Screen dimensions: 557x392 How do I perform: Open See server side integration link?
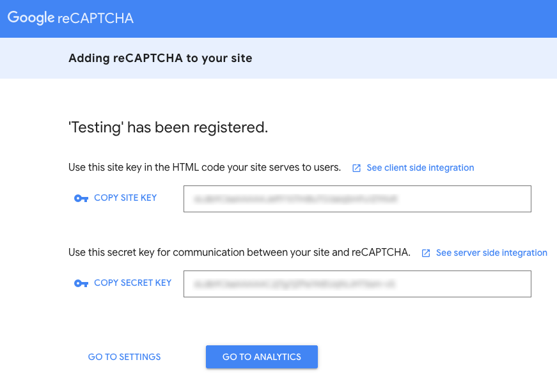491,253
